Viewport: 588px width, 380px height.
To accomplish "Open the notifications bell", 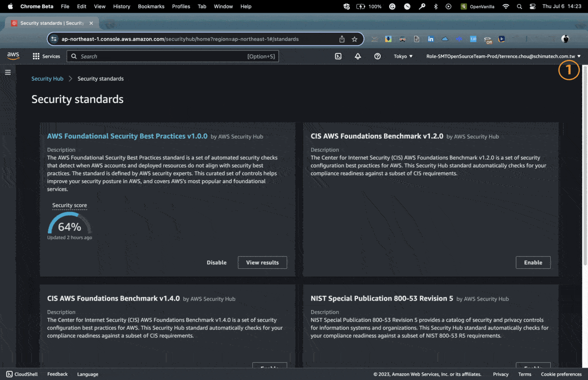I will [x=358, y=56].
